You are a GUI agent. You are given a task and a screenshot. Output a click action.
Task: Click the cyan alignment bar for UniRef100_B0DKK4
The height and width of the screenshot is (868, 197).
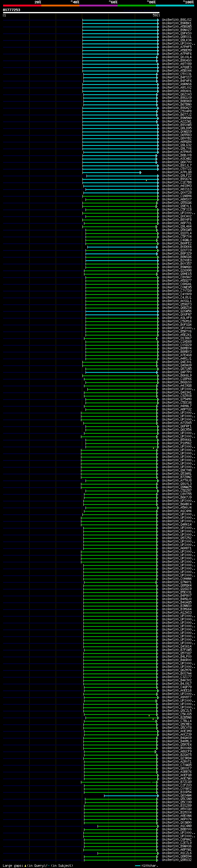[123, 247]
